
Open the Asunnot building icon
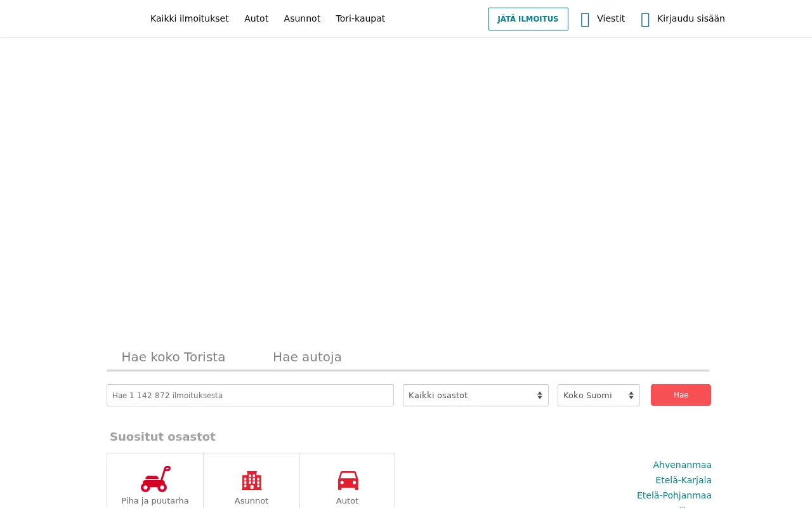click(x=252, y=481)
